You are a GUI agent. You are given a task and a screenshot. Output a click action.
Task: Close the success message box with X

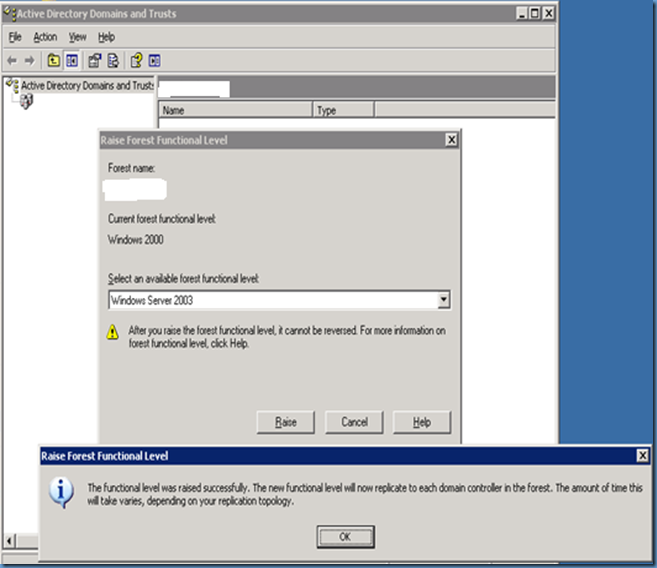coord(642,455)
